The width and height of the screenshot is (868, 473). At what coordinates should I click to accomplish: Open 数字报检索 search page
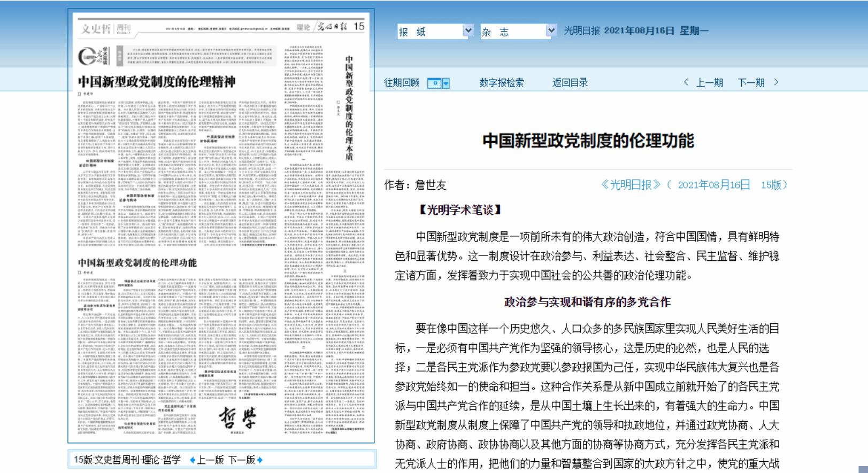click(x=501, y=82)
